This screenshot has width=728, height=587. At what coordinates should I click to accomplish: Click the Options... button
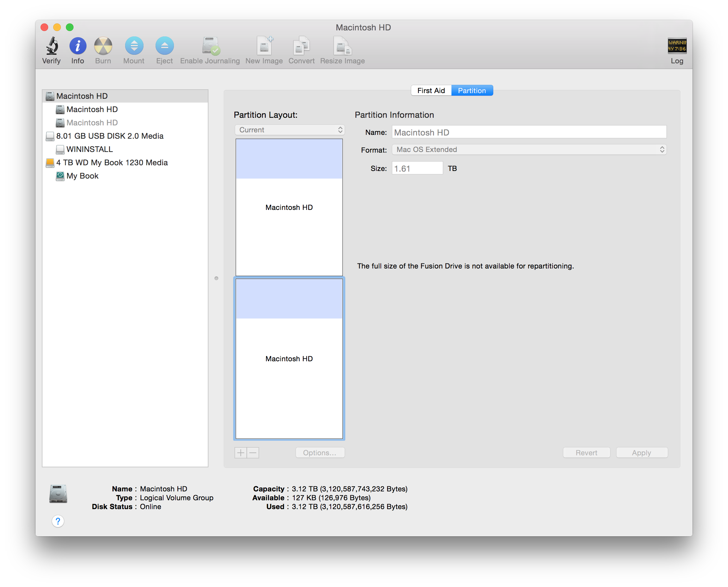320,453
